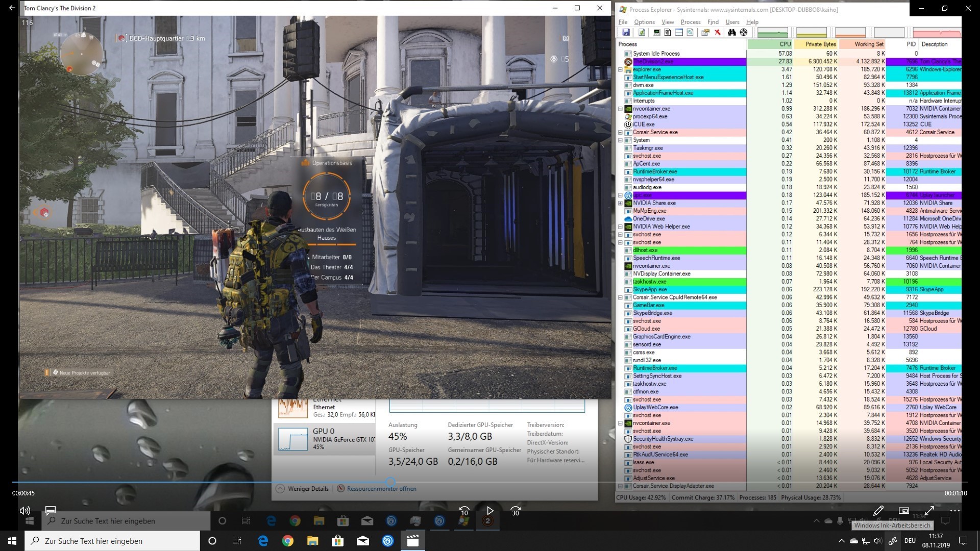
Task: Open Windows Ink workspace tray icon
Action: 893,541
